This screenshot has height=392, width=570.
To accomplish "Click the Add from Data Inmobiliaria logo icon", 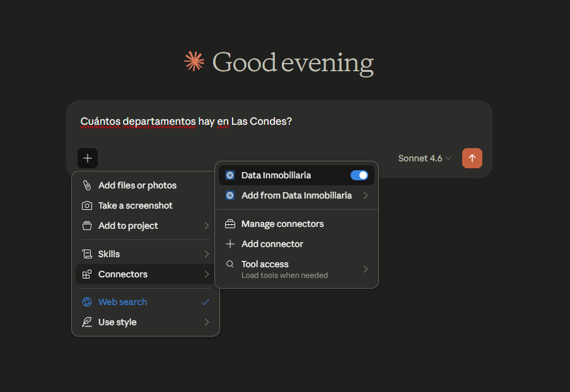I will point(230,195).
